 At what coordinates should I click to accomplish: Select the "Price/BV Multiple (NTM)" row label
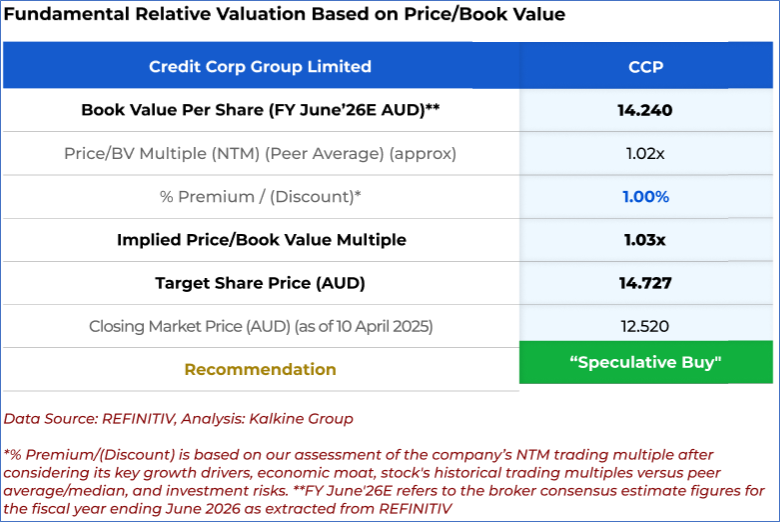coord(260,154)
